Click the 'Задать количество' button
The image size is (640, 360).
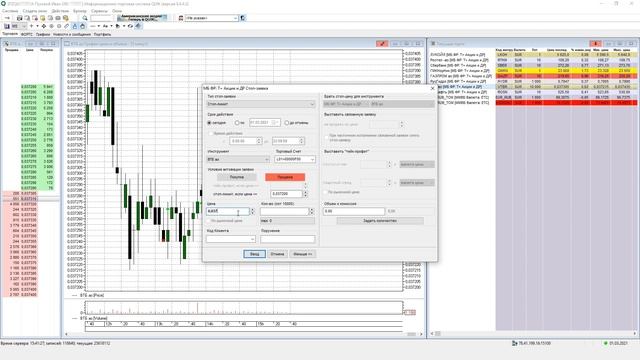coord(380,221)
